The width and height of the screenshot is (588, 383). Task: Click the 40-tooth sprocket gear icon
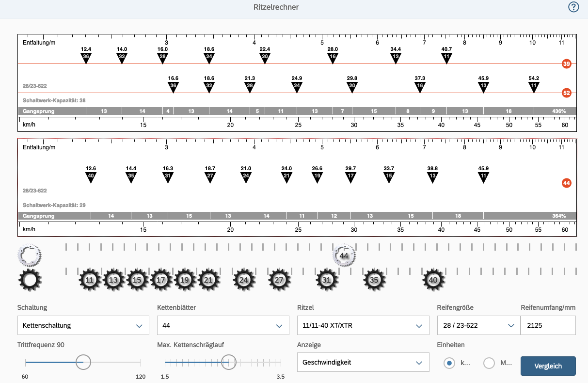(433, 280)
